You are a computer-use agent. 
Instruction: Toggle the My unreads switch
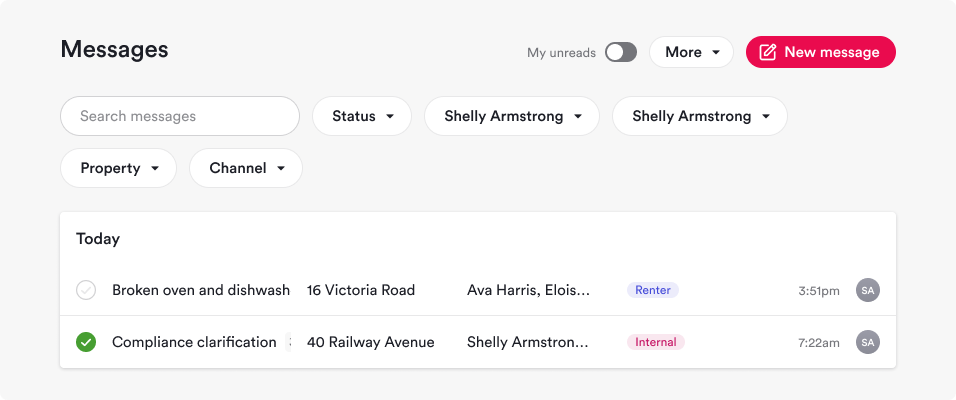coord(620,52)
